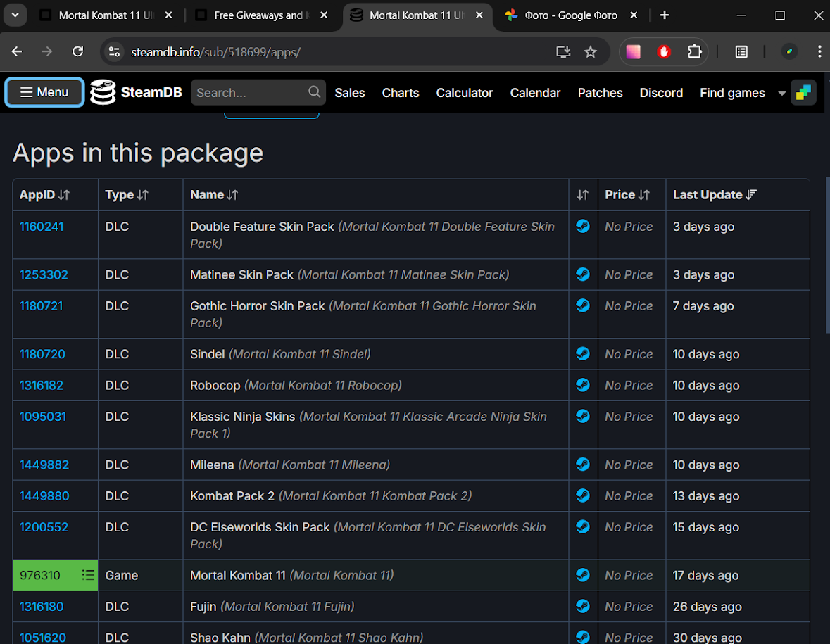Go back to the previous page
This screenshot has width=830, height=644.
[x=17, y=51]
